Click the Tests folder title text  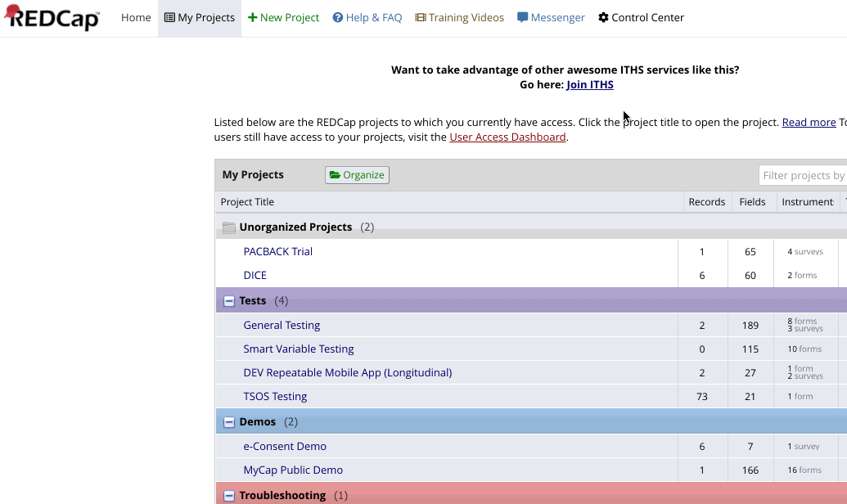(253, 300)
